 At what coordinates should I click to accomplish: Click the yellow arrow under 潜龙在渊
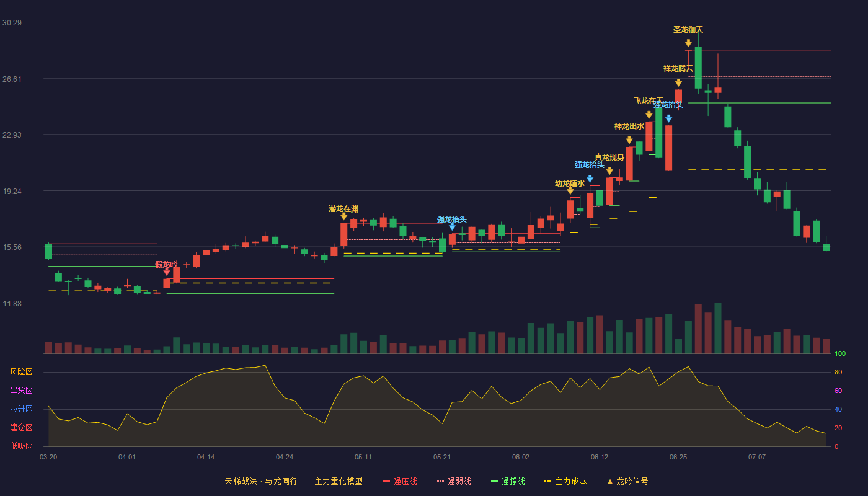(x=343, y=216)
